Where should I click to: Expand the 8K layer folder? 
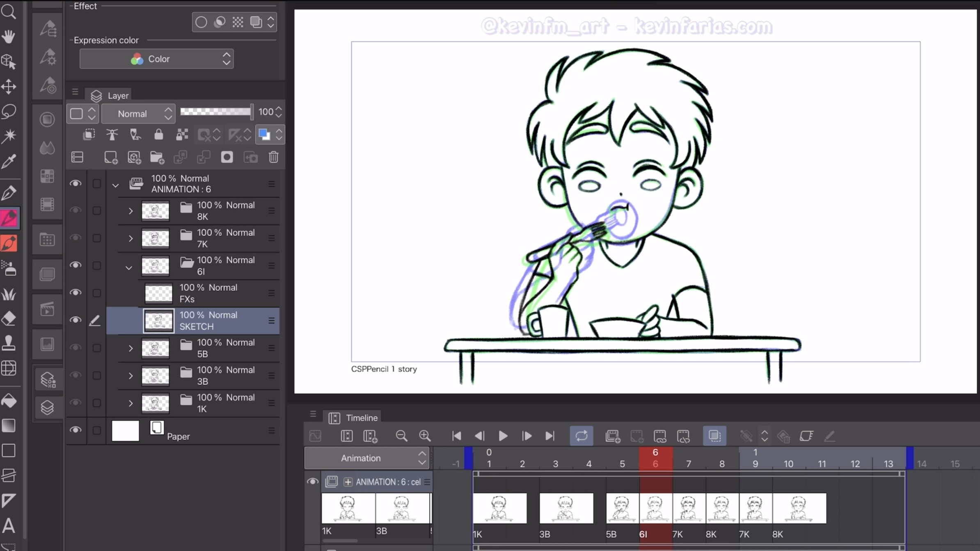[x=131, y=211]
